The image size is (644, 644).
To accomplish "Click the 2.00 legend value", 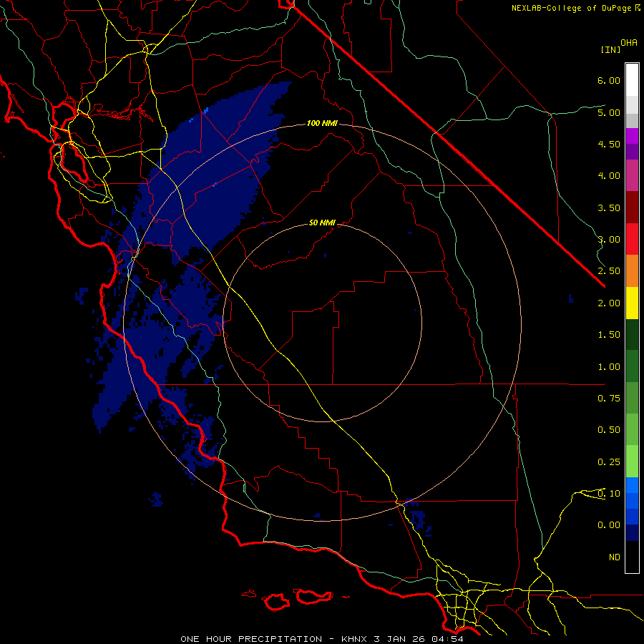I will pyautogui.click(x=609, y=303).
